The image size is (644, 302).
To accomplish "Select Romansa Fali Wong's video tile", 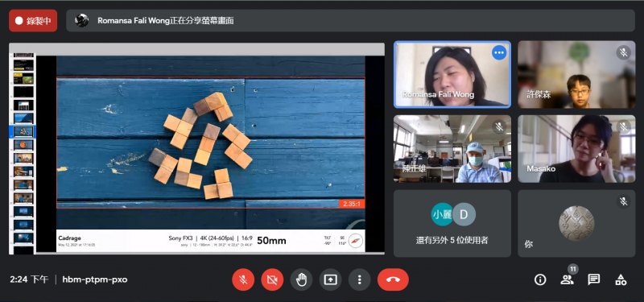I will click(452, 74).
